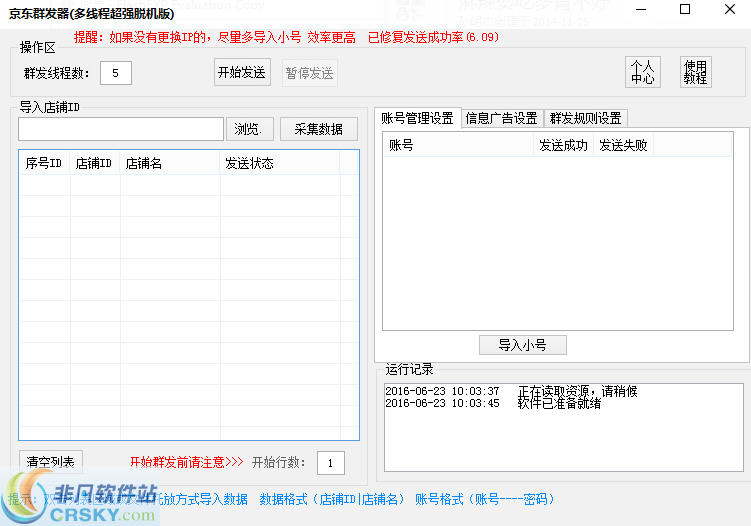The height and width of the screenshot is (526, 751).
Task: Click the 发送成功 column header
Action: coord(563,145)
